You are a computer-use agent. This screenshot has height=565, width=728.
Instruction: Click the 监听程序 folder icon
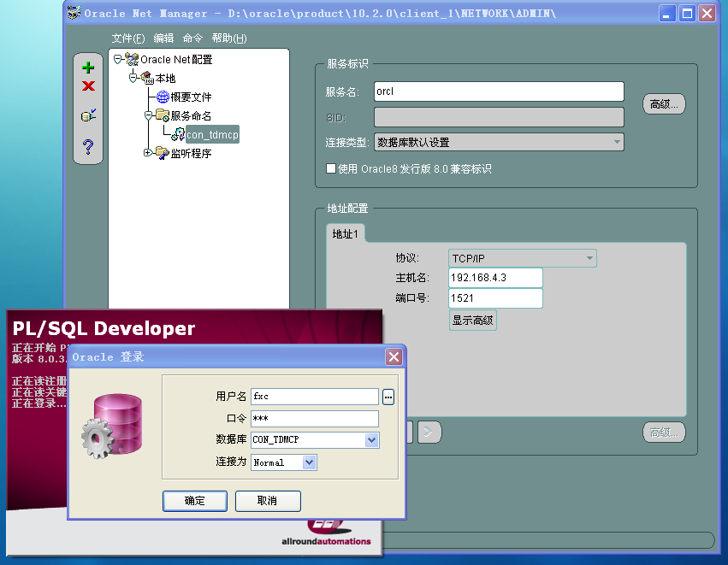click(x=163, y=153)
